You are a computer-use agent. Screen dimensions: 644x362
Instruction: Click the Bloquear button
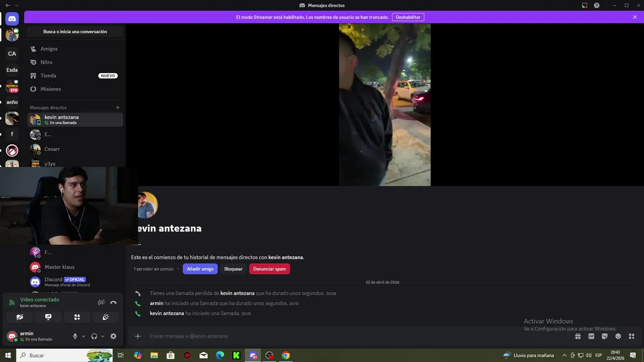point(233,269)
